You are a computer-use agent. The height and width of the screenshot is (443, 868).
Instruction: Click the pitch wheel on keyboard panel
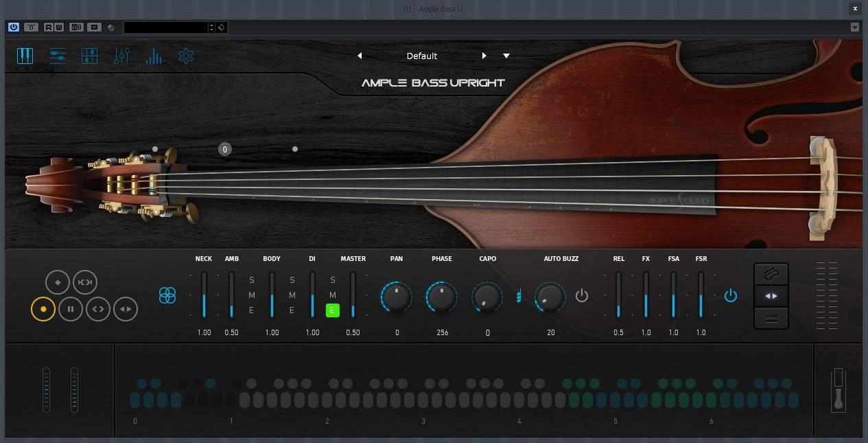click(x=46, y=390)
